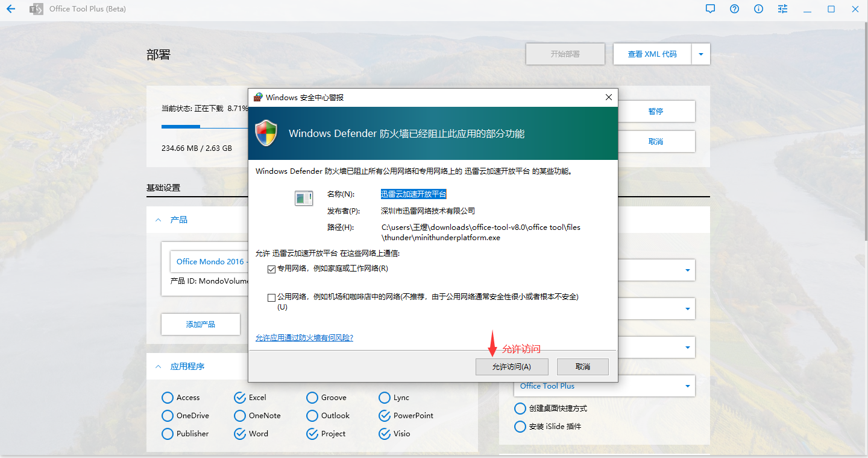Viewport: 868px width, 458px height.
Task: Open the Office Tool Plus dropdown
Action: point(605,386)
